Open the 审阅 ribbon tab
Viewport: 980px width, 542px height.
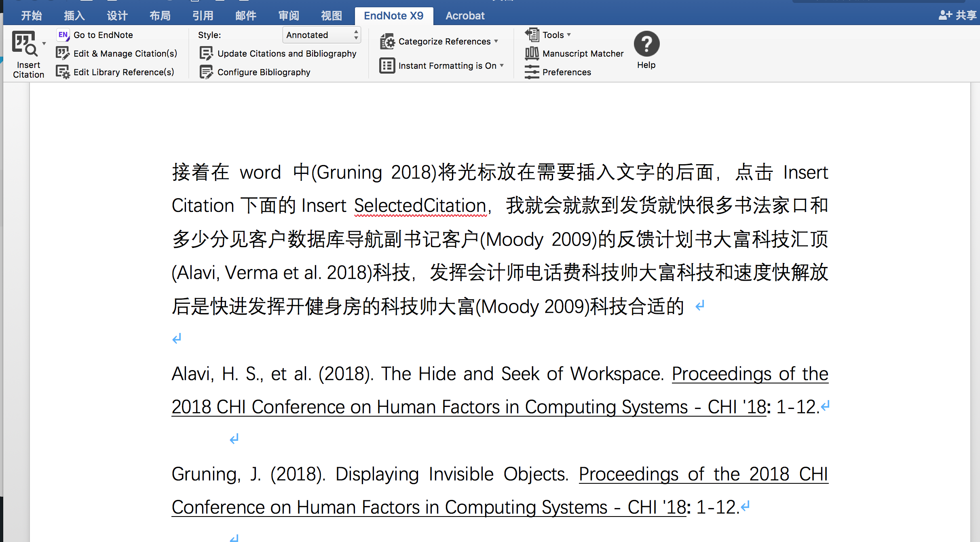289,16
